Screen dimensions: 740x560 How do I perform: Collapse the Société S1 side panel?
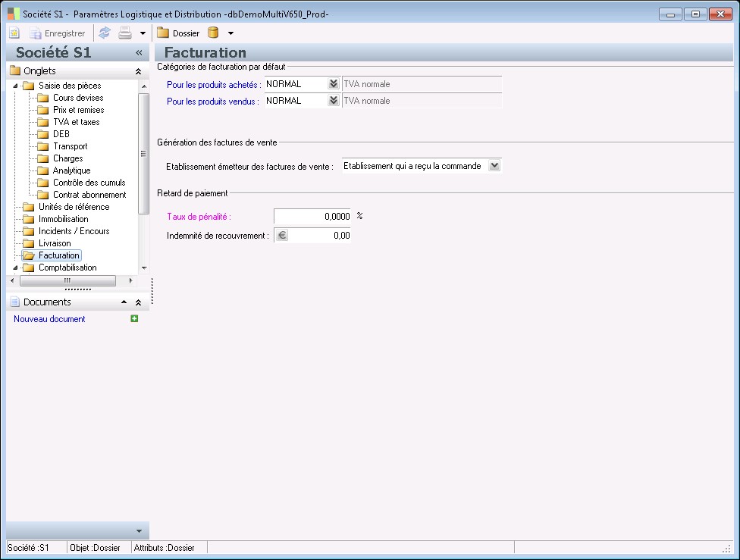[x=139, y=53]
